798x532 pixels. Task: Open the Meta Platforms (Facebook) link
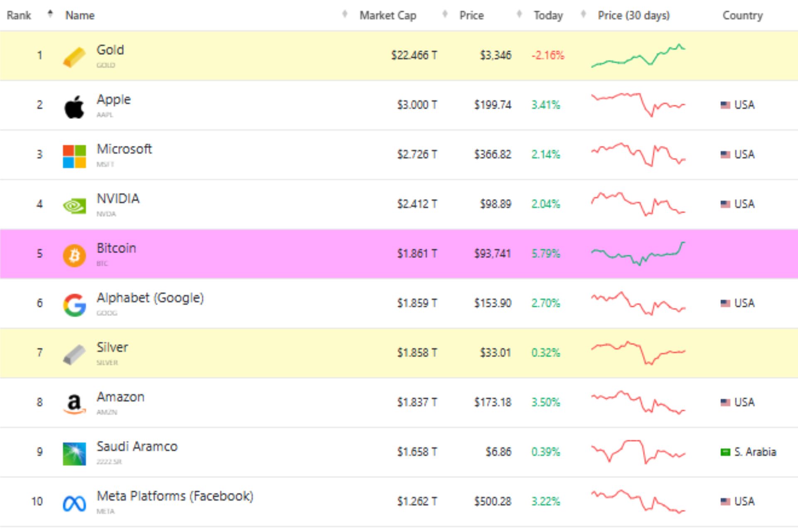point(175,496)
